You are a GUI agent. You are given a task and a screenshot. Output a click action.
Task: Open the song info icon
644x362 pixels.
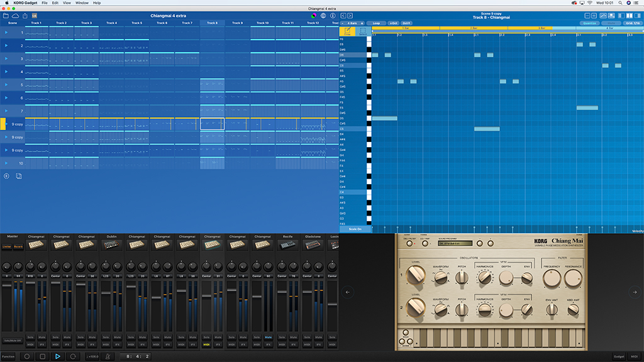tap(333, 16)
